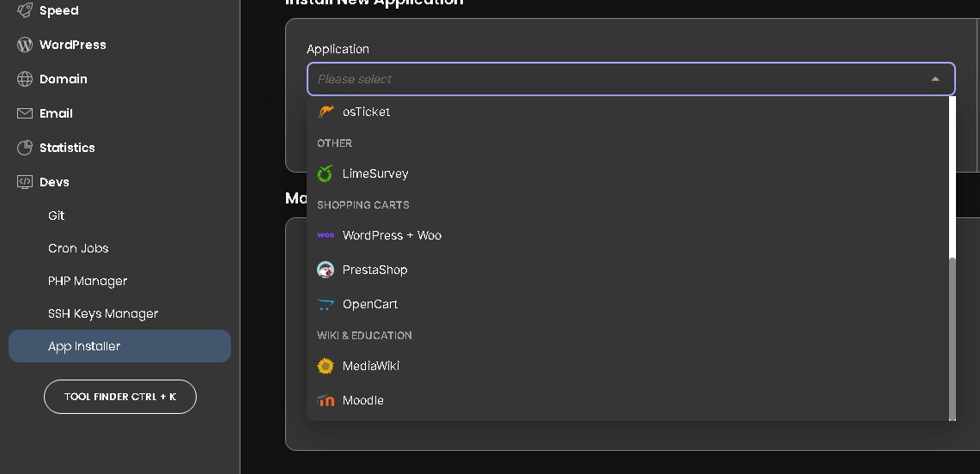
Task: Click the MediaWiki sunflower icon
Action: pyautogui.click(x=326, y=366)
